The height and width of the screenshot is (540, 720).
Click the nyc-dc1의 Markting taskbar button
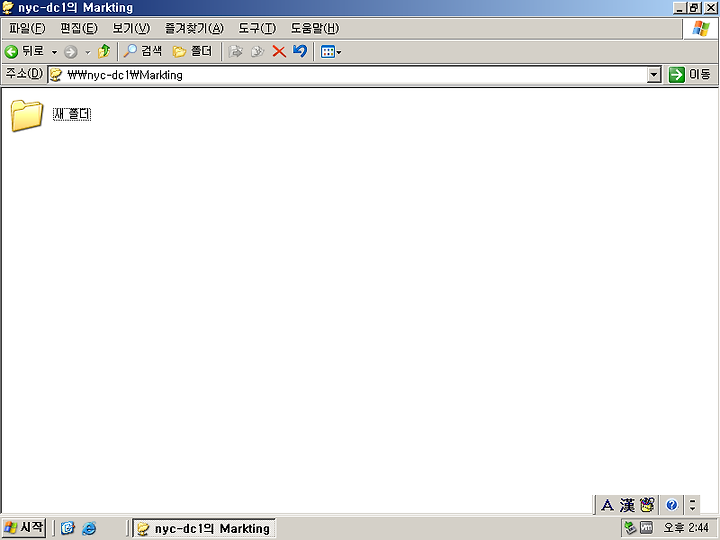[204, 528]
